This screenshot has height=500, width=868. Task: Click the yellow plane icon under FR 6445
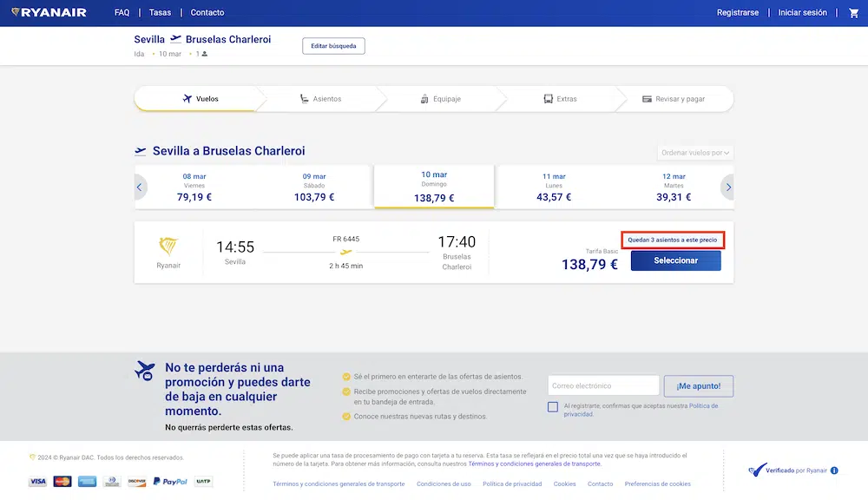(346, 252)
